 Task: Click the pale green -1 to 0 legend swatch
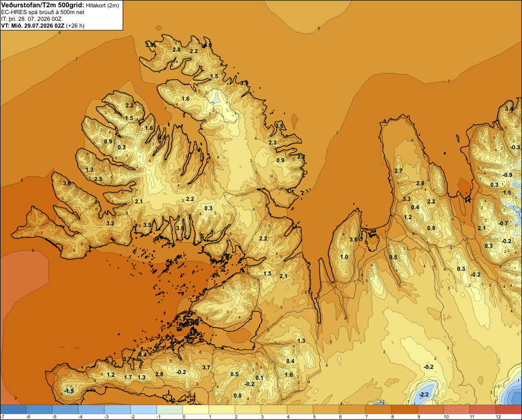point(170,409)
